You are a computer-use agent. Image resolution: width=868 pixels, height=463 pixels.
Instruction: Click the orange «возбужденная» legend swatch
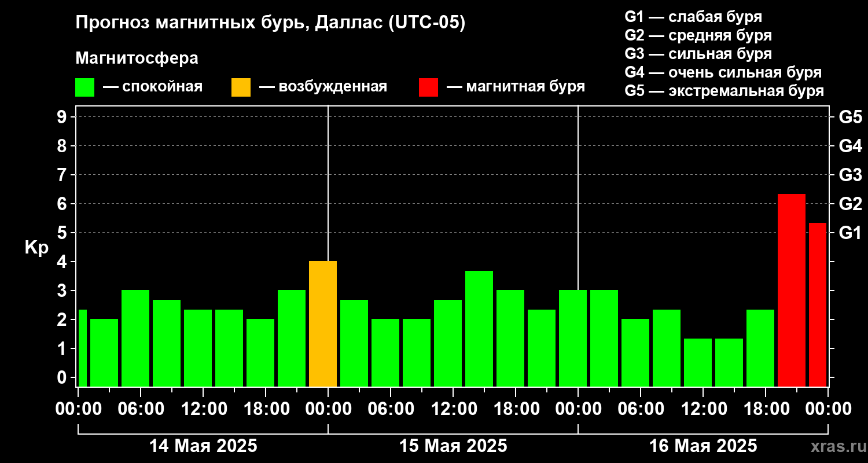click(x=241, y=87)
